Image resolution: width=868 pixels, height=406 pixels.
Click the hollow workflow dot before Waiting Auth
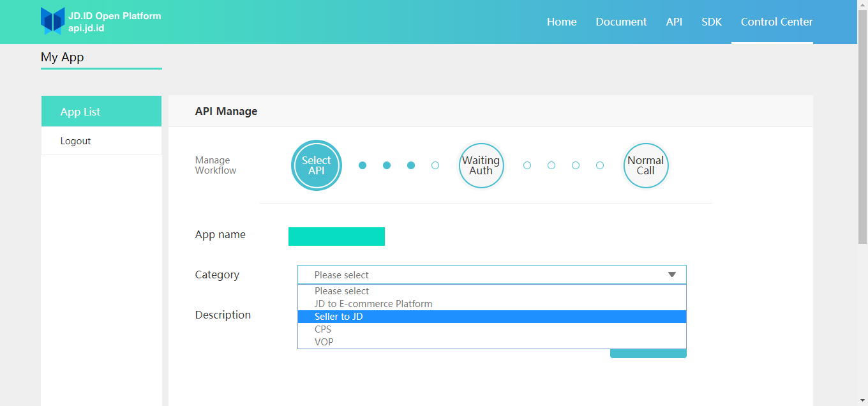click(x=435, y=165)
